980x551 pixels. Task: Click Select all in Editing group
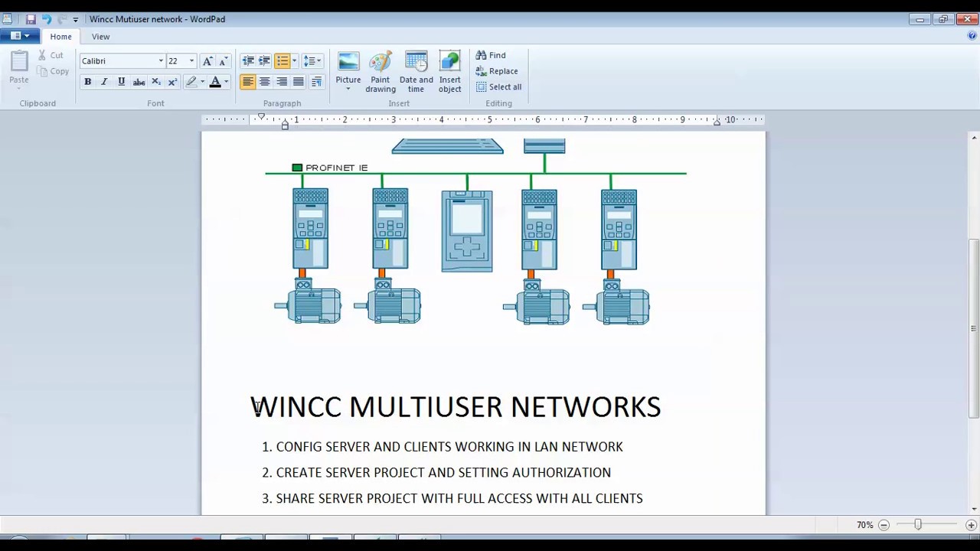(x=498, y=87)
